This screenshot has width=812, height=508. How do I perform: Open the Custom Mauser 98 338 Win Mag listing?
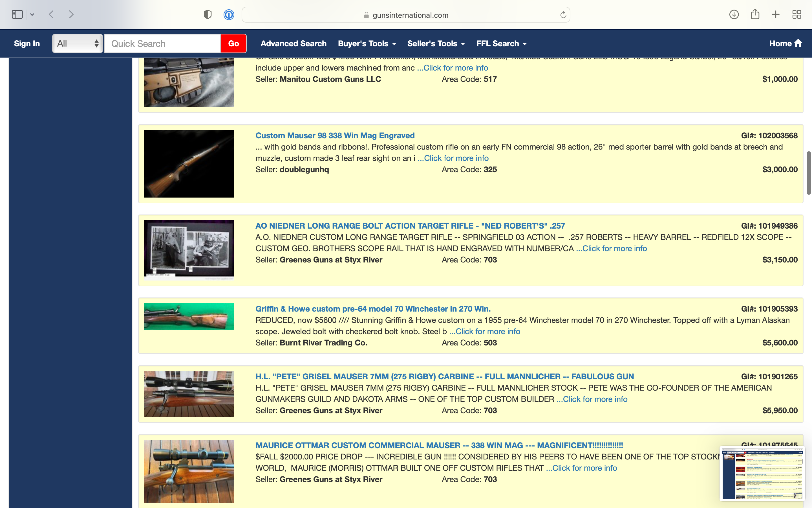335,135
